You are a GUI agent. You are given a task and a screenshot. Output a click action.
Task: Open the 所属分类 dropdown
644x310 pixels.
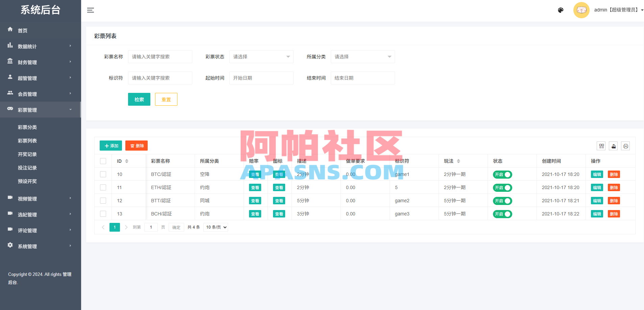point(363,57)
